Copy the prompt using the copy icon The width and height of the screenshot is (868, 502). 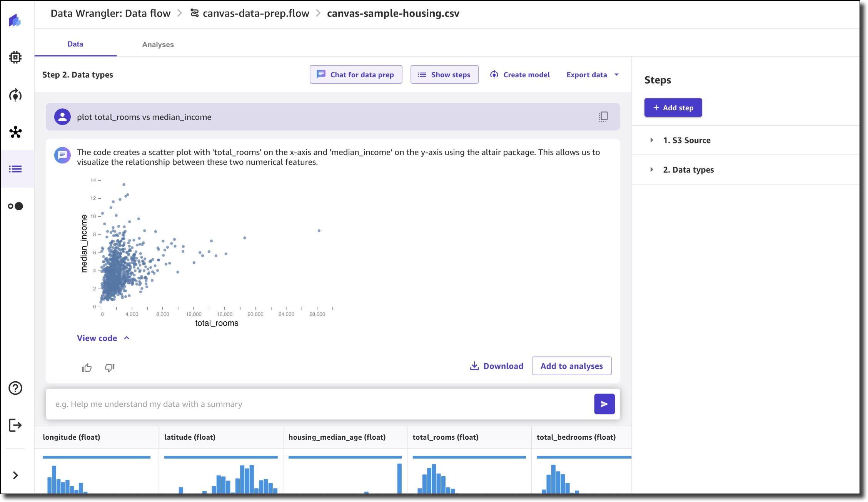pos(603,116)
